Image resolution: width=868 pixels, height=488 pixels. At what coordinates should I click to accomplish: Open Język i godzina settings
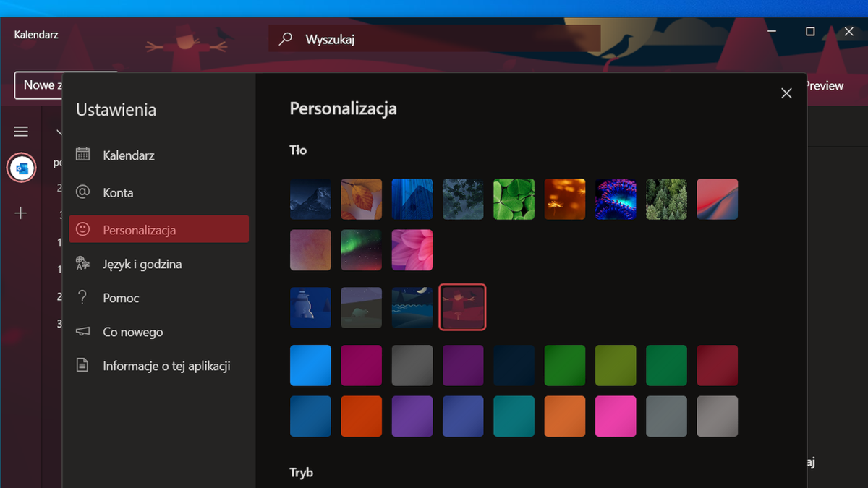click(145, 263)
